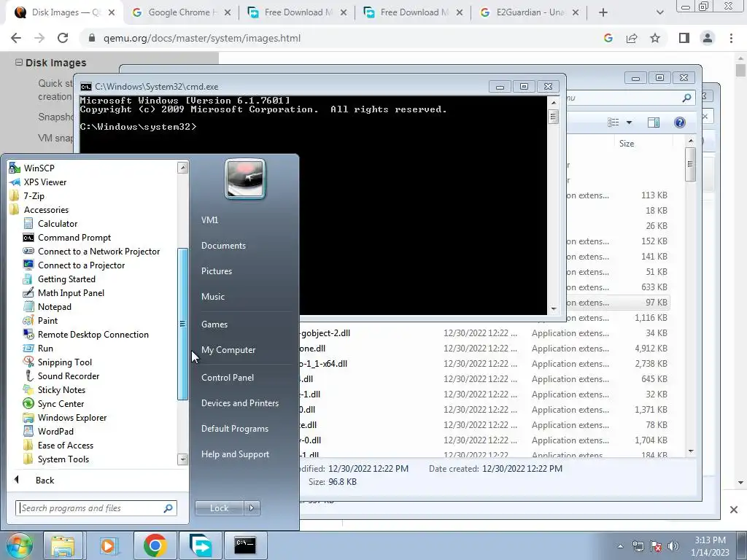Switch to E2Guardian tab

pos(530,12)
